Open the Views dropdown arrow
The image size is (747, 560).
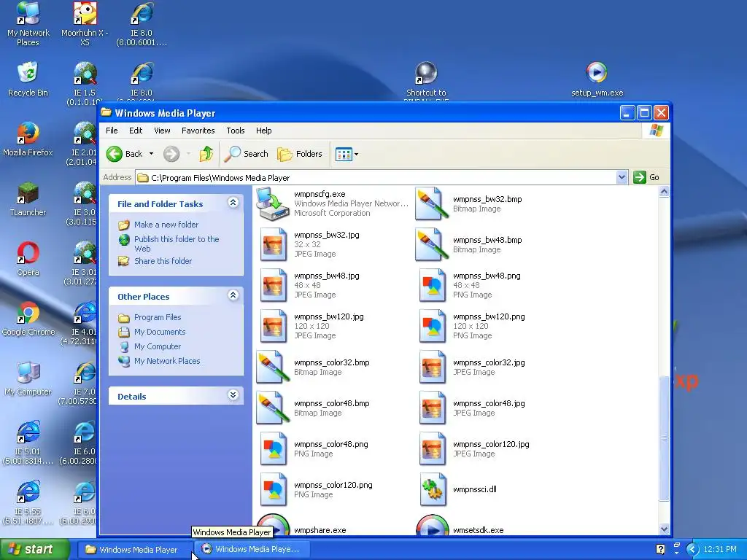click(x=356, y=155)
